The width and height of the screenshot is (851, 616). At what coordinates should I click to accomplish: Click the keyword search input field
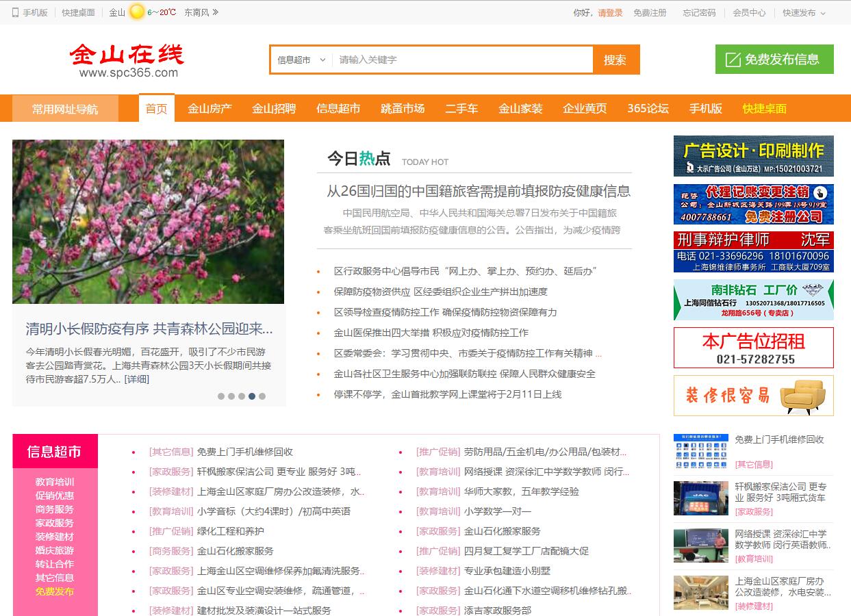click(x=463, y=60)
